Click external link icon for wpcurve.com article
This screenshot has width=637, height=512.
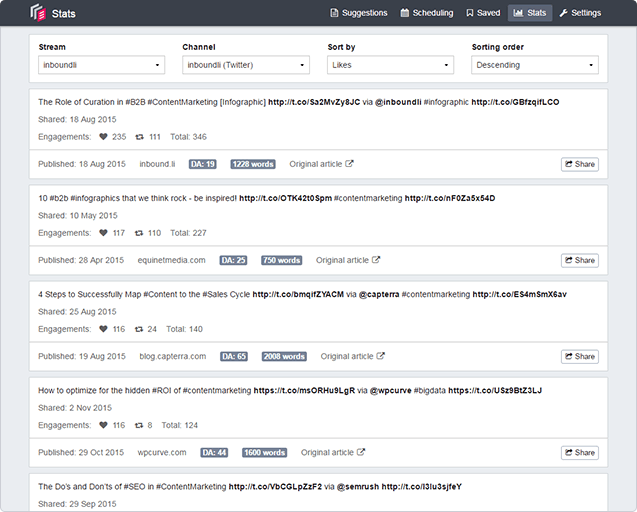pos(361,452)
